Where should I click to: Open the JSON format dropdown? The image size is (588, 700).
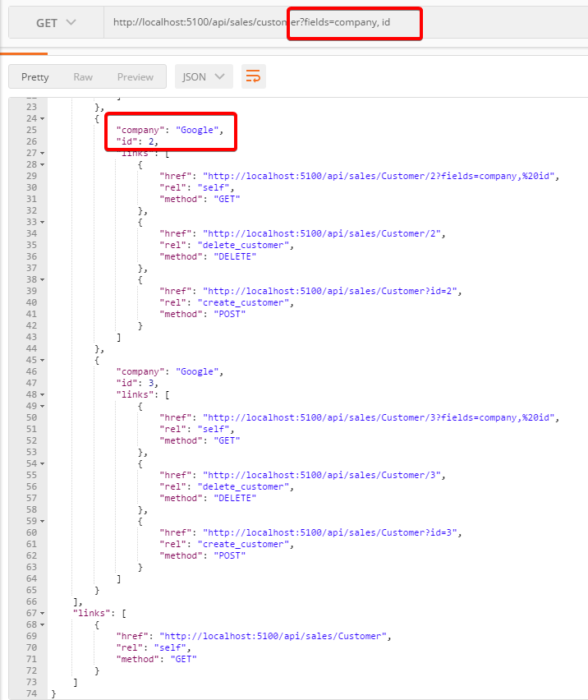pyautogui.click(x=204, y=76)
